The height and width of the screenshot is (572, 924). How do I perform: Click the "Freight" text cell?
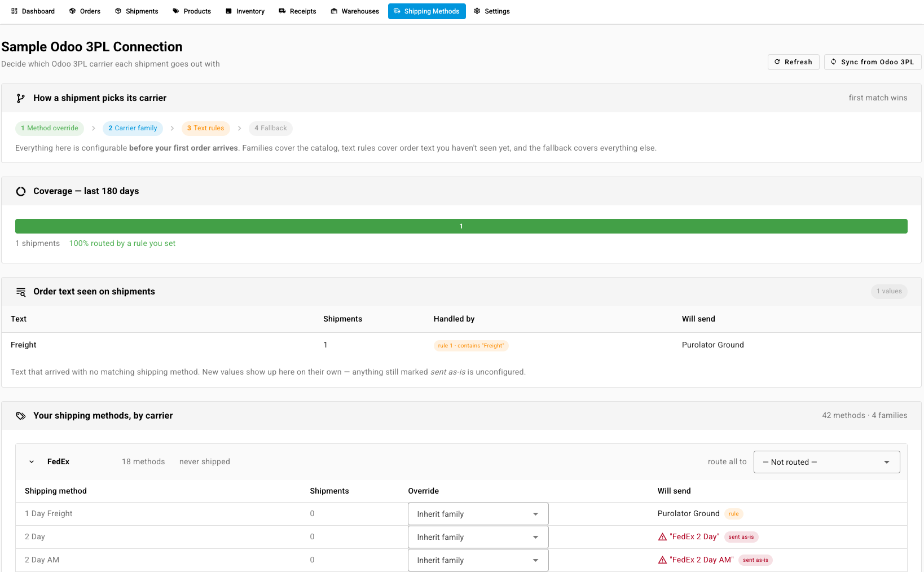[x=24, y=345]
